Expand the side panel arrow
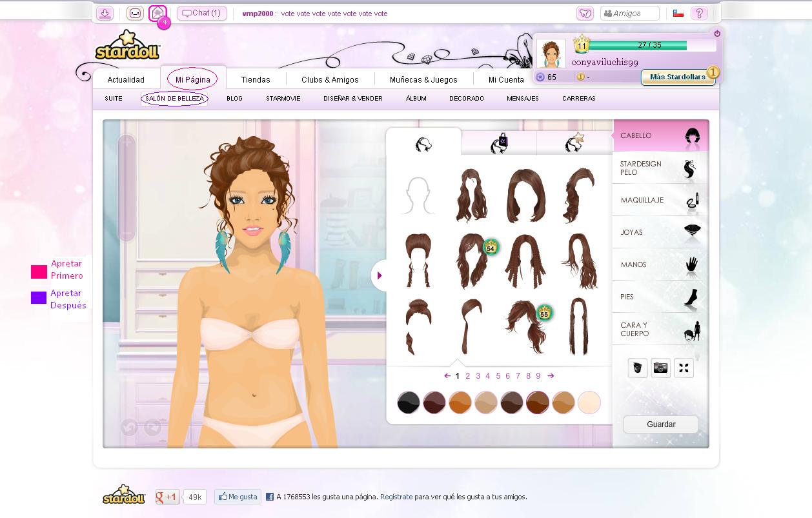812x518 pixels. (x=380, y=275)
